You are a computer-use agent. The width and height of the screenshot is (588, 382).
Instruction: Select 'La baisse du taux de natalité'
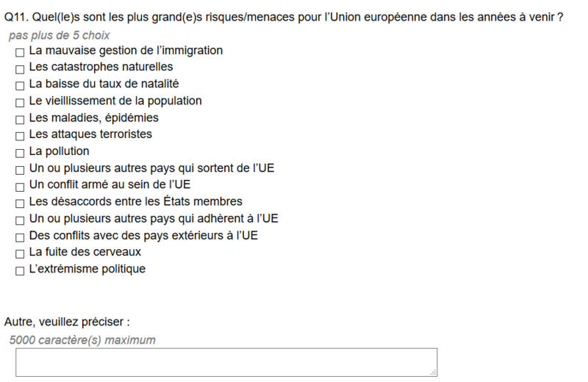point(20,86)
